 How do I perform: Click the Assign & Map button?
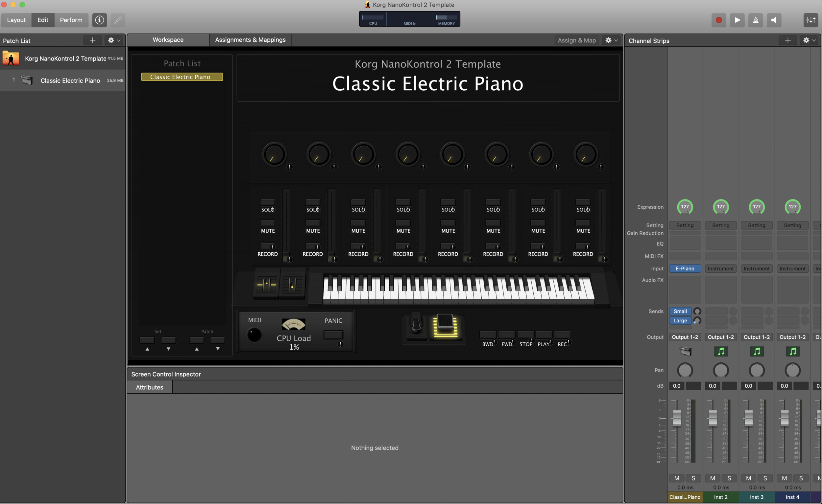(577, 40)
